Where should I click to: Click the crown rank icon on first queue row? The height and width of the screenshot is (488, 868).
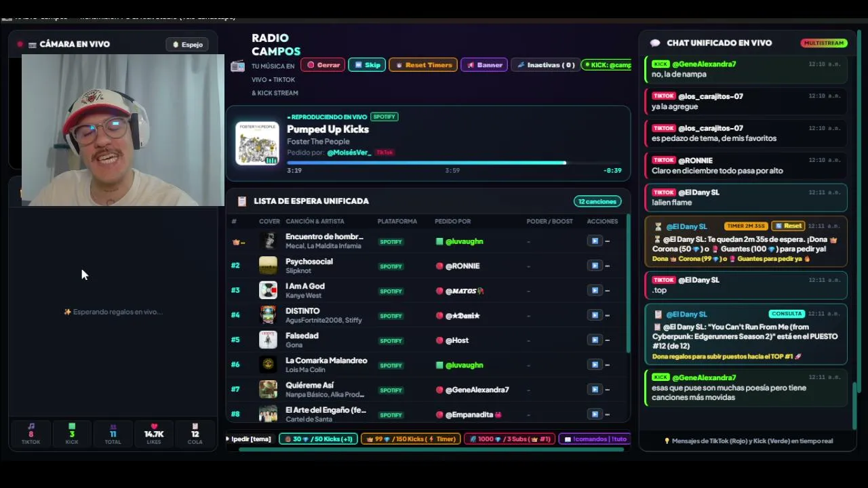(236, 242)
